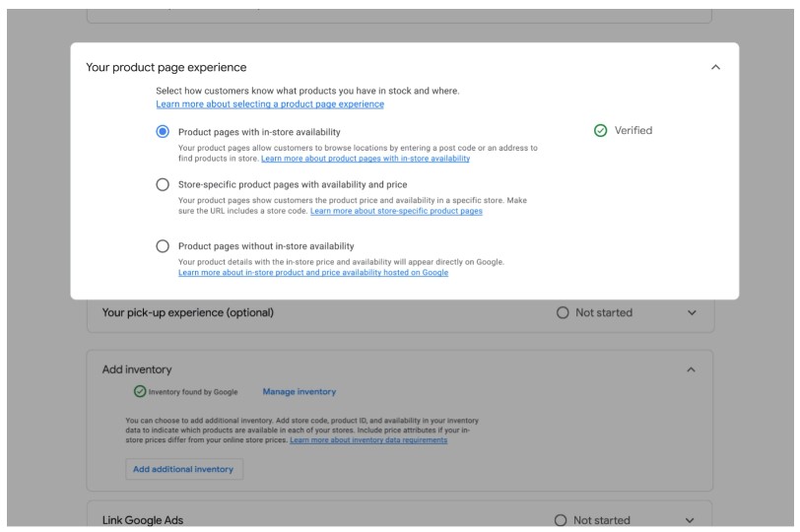Click the Your pick-up experience (optional) heading
The height and width of the screenshot is (532, 800).
coord(188,313)
